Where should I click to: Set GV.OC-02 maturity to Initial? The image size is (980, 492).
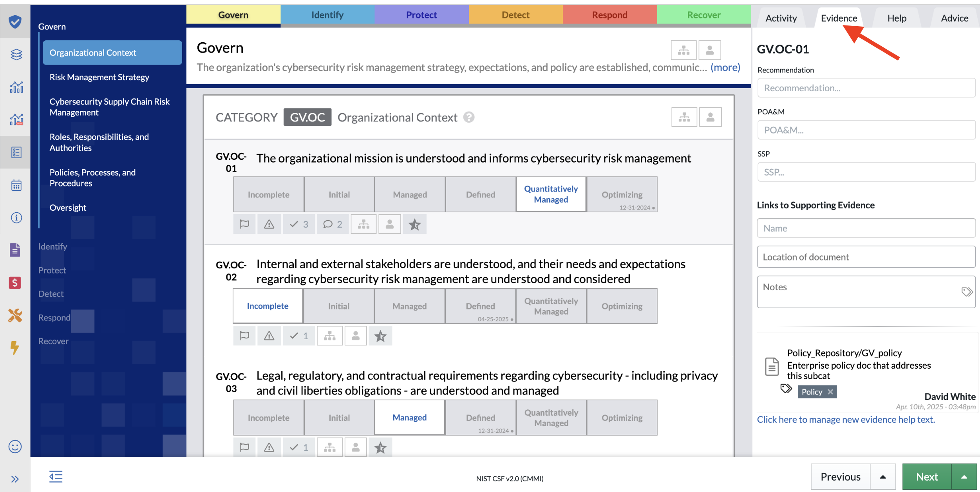(339, 306)
